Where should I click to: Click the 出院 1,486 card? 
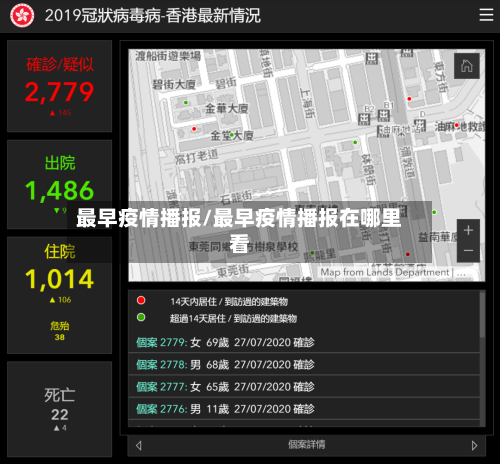pos(59,184)
